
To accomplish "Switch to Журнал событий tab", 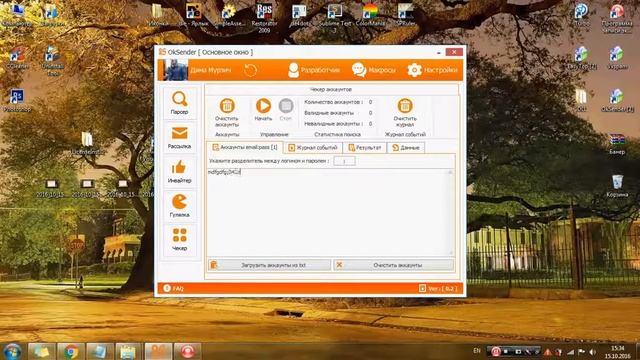I will [x=313, y=147].
